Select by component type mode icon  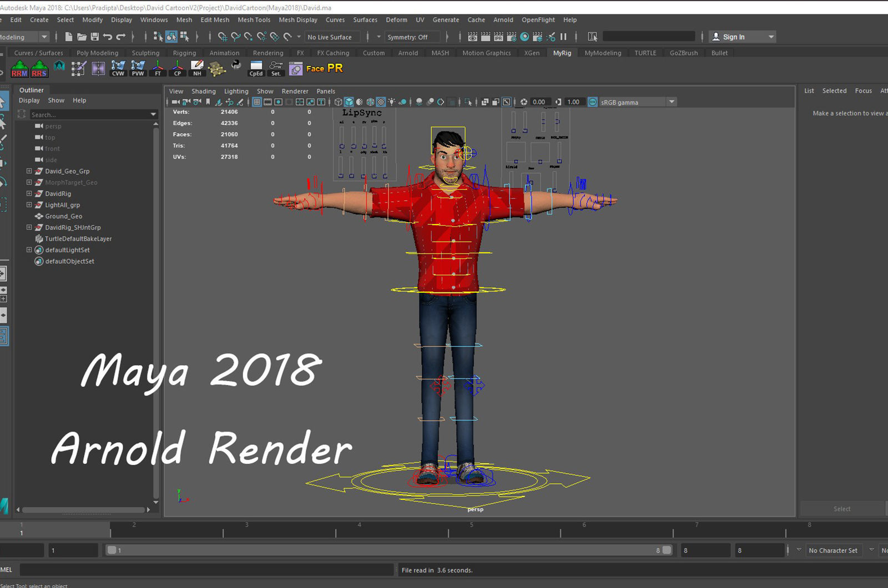pyautogui.click(x=185, y=37)
